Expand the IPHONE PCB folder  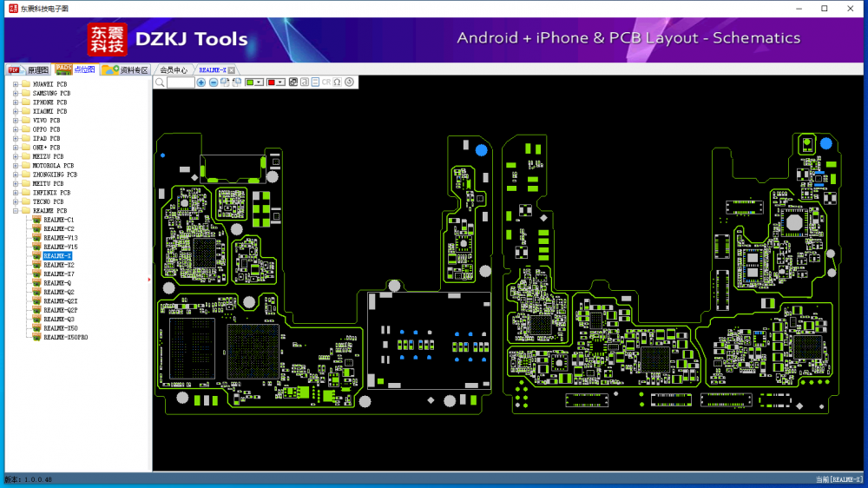click(16, 102)
